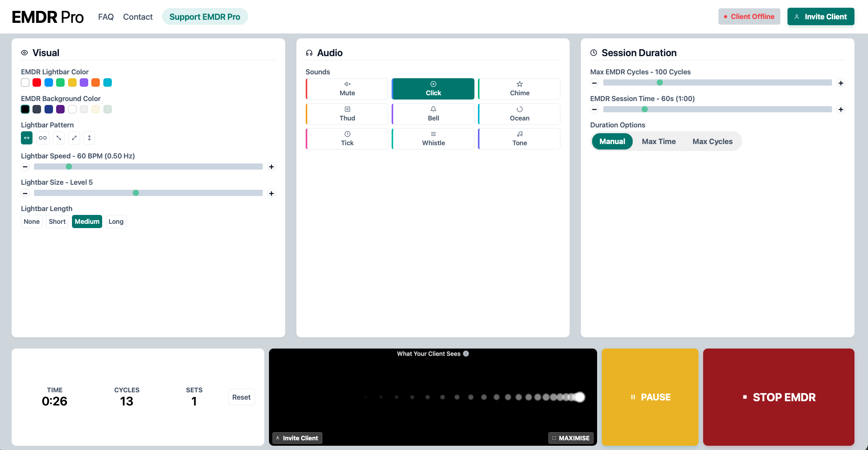Open the FAQ page
The image size is (868, 450).
coord(106,17)
